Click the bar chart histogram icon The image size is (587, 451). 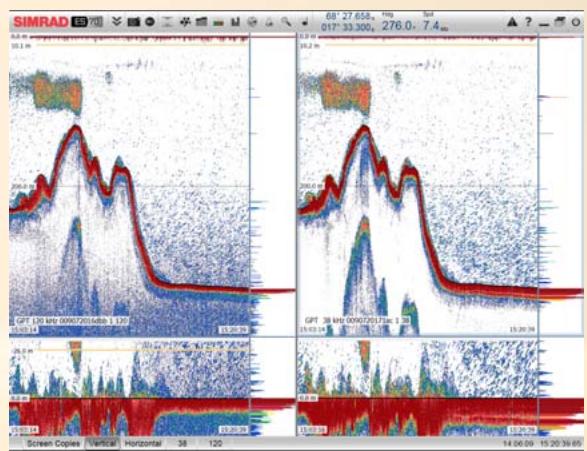[x=235, y=22]
